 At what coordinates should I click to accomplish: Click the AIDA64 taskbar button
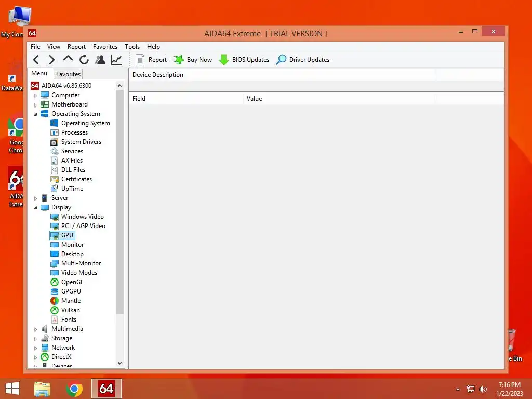pyautogui.click(x=106, y=389)
